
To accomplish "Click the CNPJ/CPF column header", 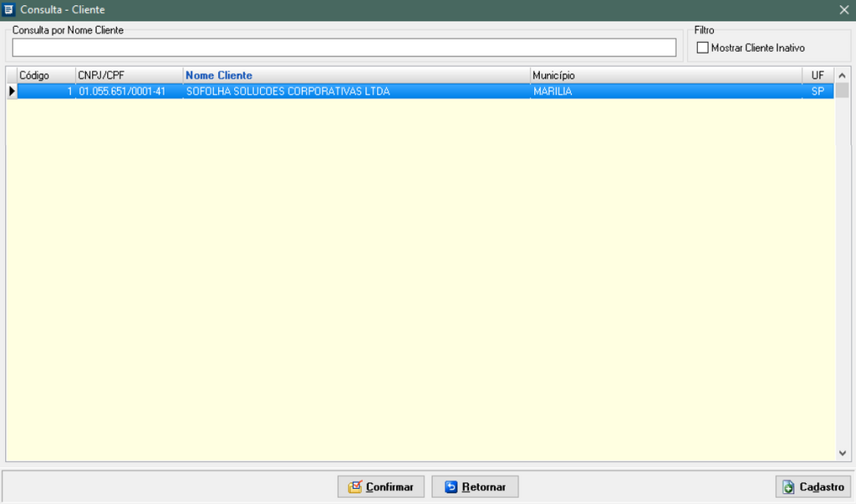I will coord(100,75).
